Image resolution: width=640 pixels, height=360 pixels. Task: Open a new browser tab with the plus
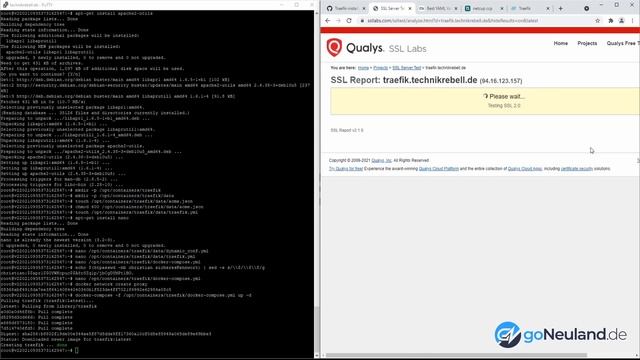pos(560,8)
